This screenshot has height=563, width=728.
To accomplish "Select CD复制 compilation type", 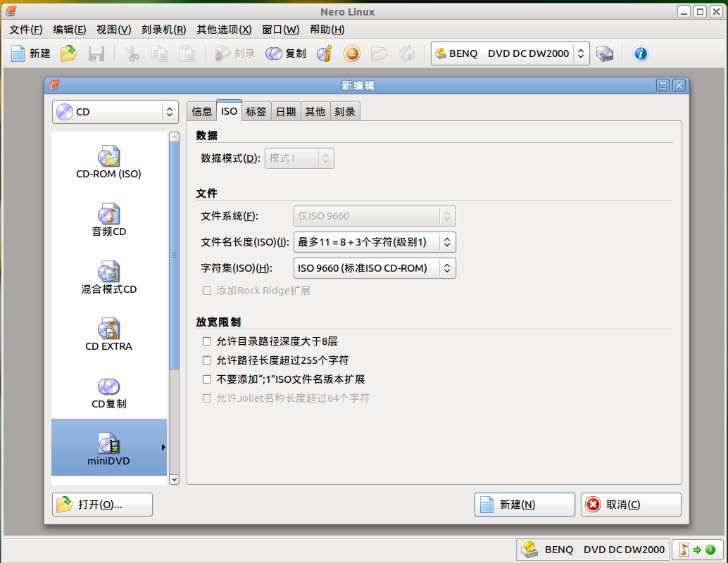I will click(x=108, y=393).
